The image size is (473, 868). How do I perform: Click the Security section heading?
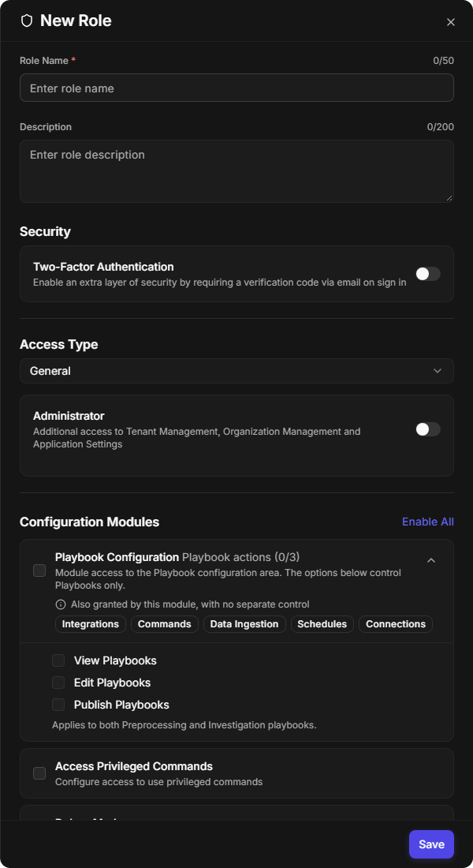click(x=46, y=231)
